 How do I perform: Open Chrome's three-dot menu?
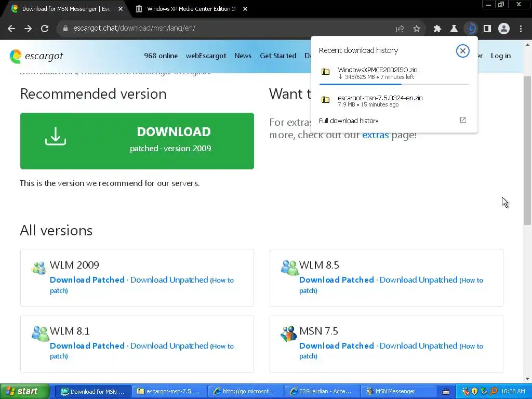(x=521, y=29)
